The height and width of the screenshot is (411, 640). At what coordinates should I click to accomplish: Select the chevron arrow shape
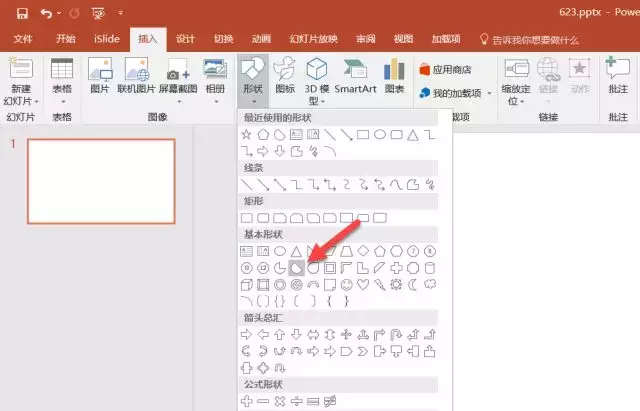click(363, 351)
